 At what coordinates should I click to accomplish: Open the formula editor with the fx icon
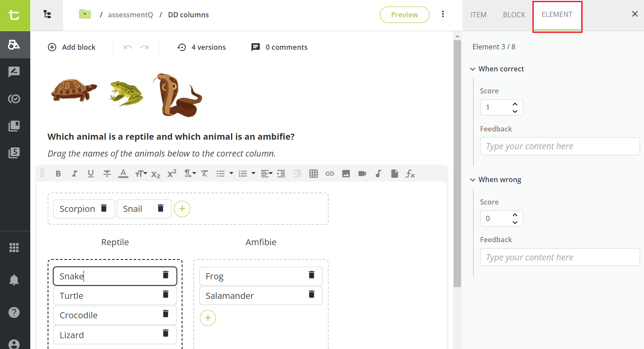click(410, 173)
